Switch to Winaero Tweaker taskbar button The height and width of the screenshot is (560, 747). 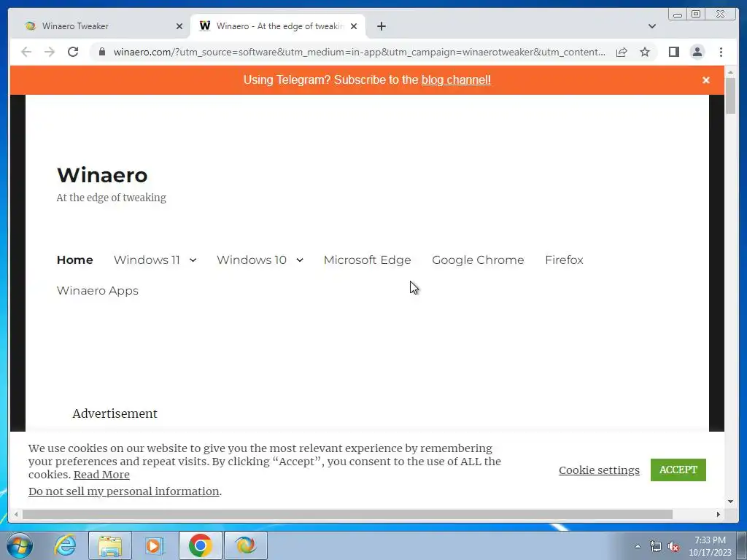pos(246,545)
